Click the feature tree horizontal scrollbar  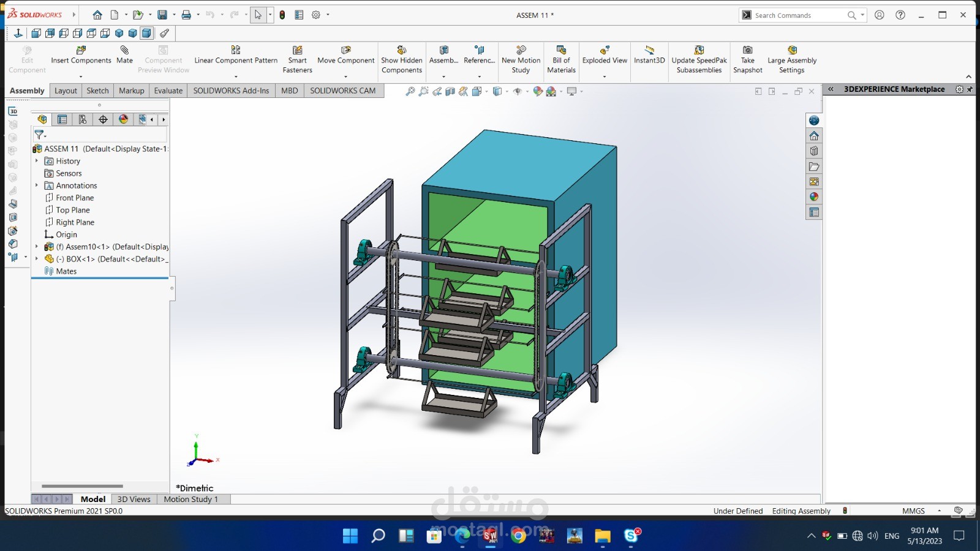click(82, 486)
